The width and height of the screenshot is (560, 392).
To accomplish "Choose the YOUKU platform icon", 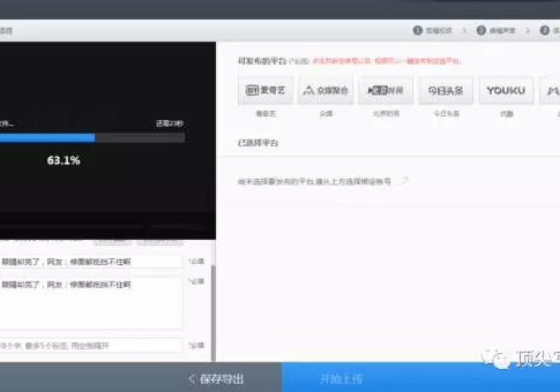I will [x=506, y=90].
